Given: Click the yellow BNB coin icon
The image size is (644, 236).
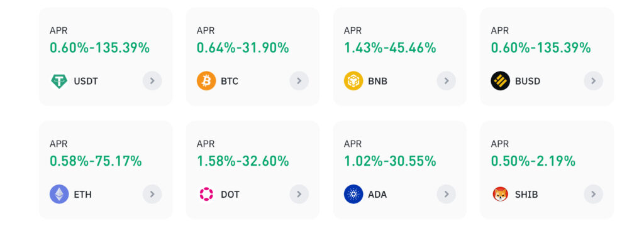Looking at the screenshot, I should (x=353, y=81).
